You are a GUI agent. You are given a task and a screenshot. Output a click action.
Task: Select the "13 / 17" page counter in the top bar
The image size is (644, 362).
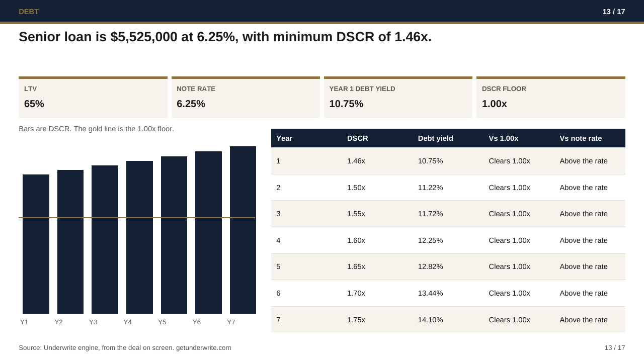coord(614,12)
